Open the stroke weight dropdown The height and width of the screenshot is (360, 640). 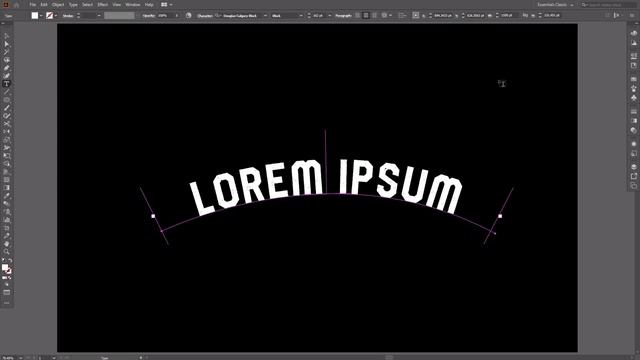click(x=99, y=16)
